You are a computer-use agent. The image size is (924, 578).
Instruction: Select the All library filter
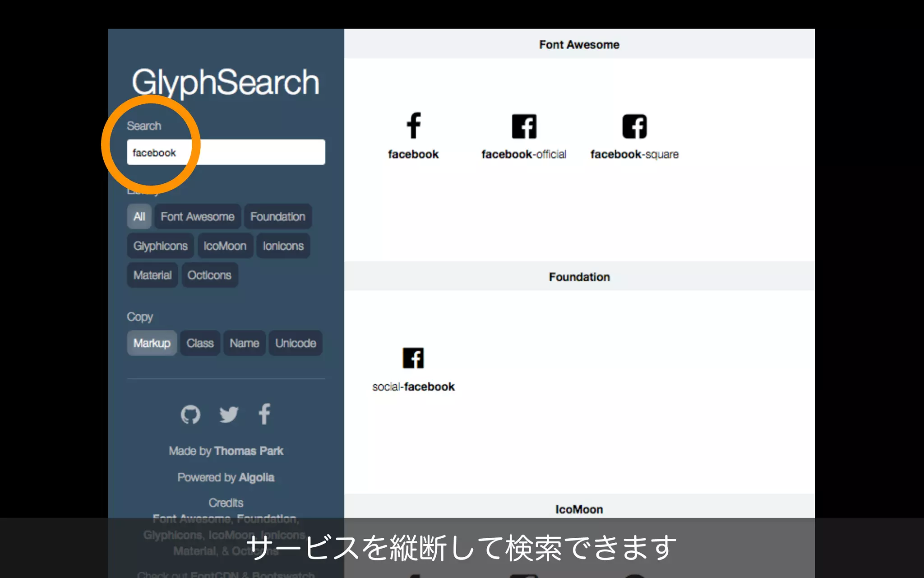coord(139,217)
